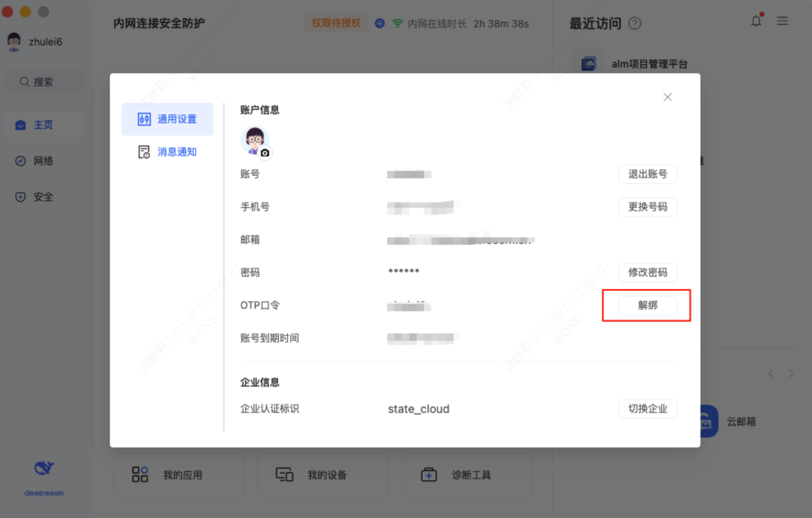Open notifications via the bell icon
812x518 pixels.
[x=756, y=21]
